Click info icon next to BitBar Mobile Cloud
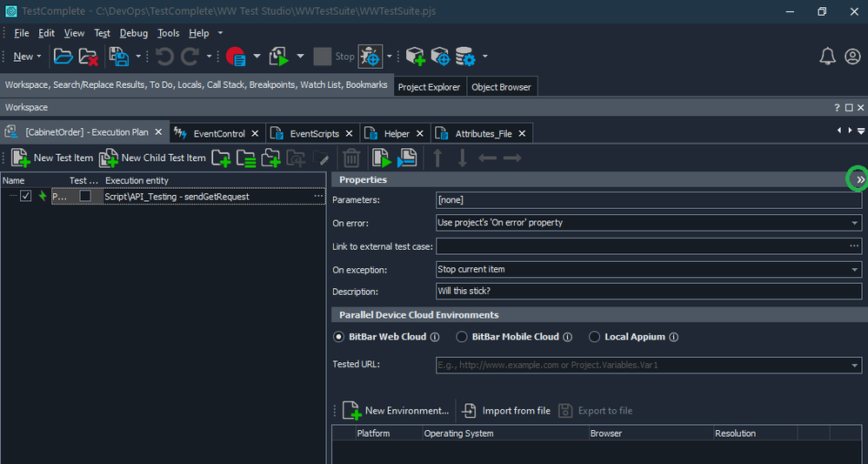Image resolution: width=868 pixels, height=464 pixels. pos(567,337)
